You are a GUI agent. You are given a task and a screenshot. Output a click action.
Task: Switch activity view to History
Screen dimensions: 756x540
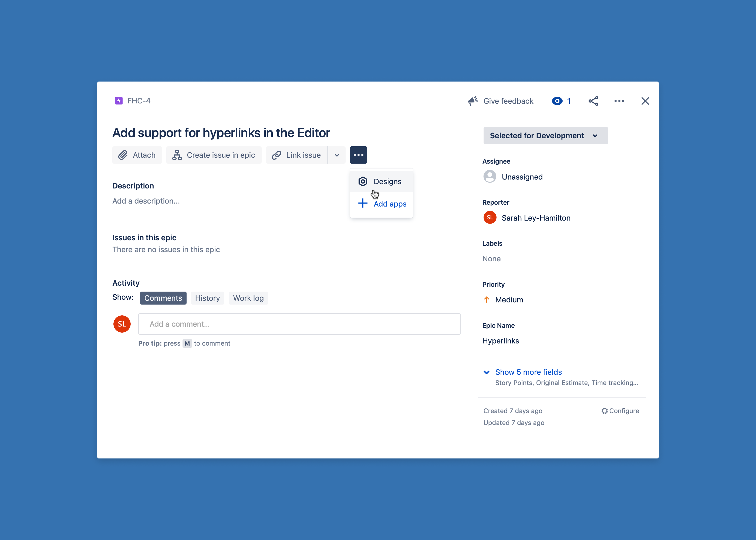pyautogui.click(x=207, y=298)
